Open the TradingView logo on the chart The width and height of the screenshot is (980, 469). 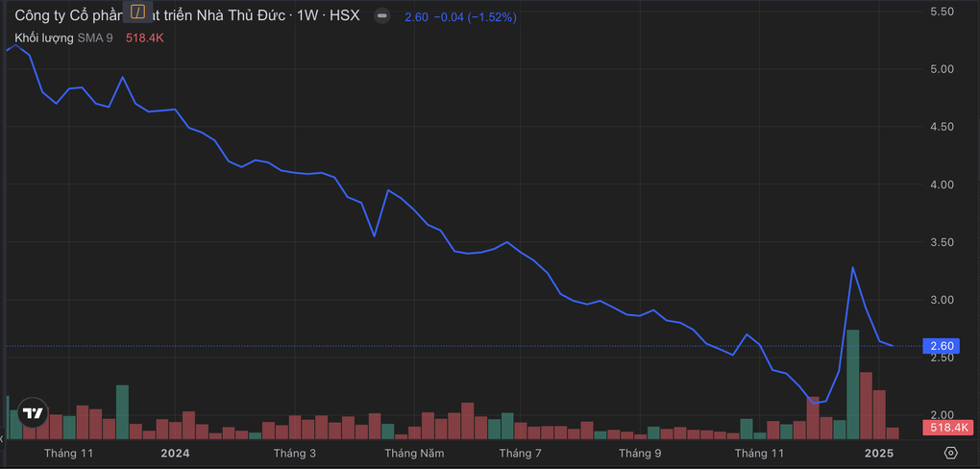click(34, 413)
